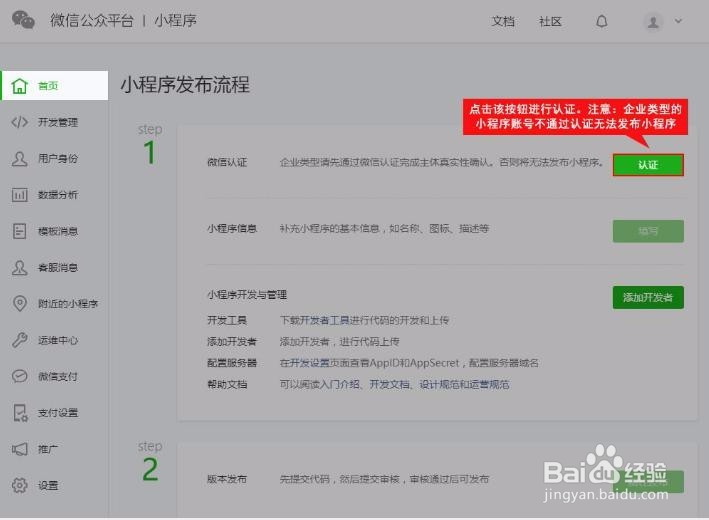
Task: Click the 客服消息 agent icon
Action: coord(19,268)
